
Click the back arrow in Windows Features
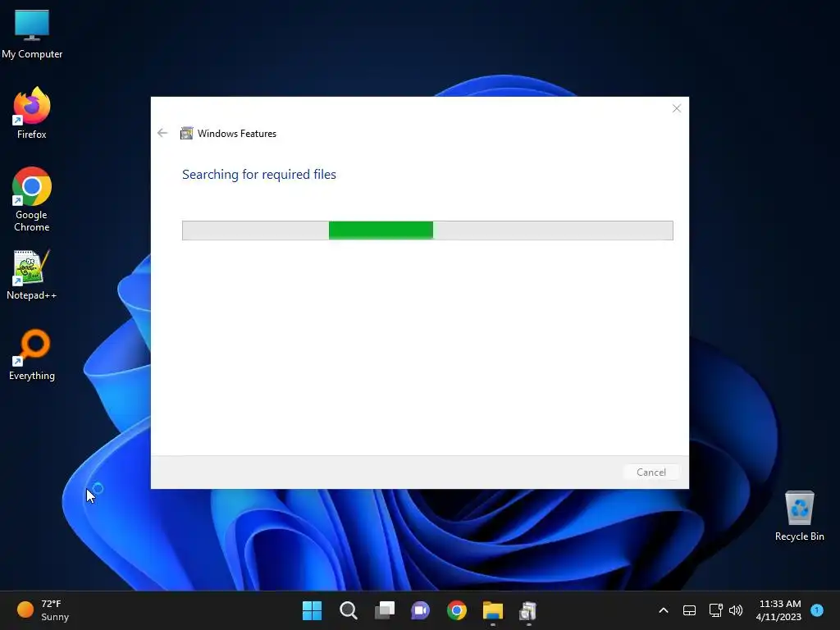[x=162, y=133]
